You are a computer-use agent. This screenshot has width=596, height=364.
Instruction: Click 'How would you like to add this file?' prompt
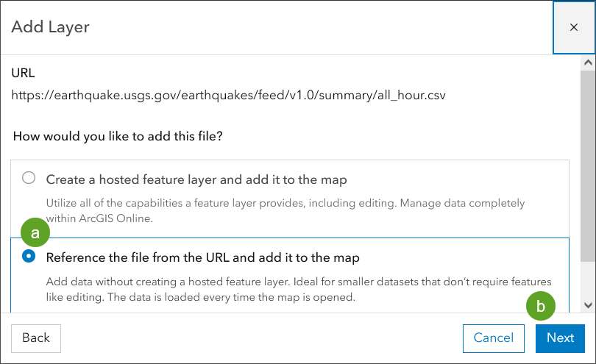coord(118,136)
